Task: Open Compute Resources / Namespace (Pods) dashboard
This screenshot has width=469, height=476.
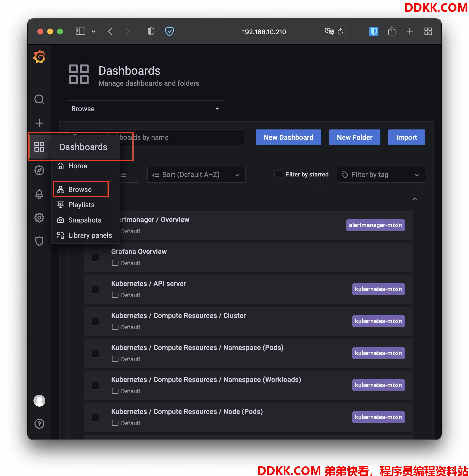Action: [x=197, y=348]
